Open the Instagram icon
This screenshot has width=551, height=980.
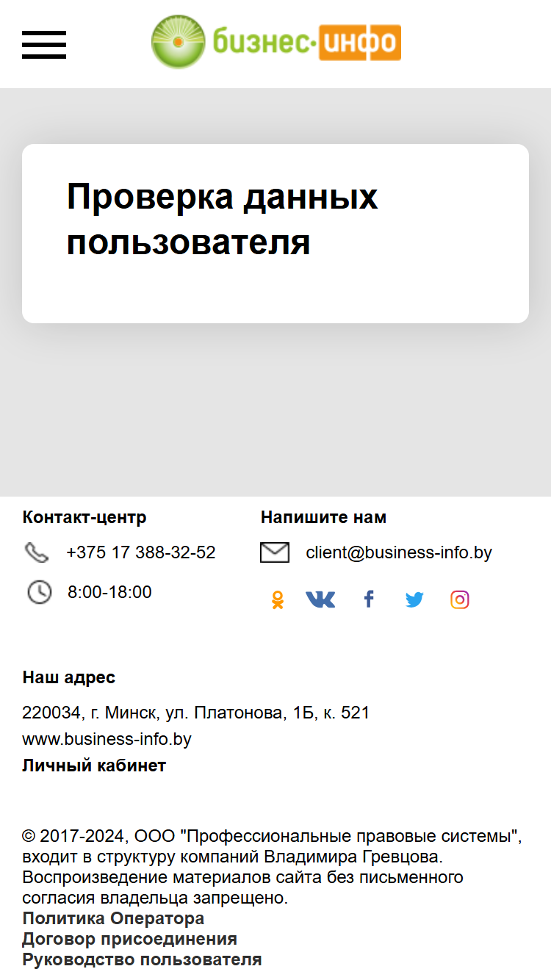tap(460, 600)
